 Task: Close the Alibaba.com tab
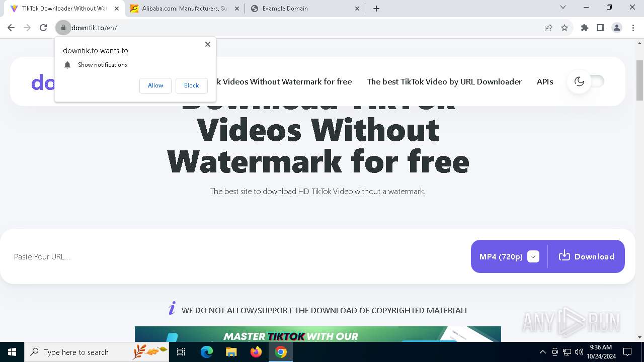click(237, 9)
